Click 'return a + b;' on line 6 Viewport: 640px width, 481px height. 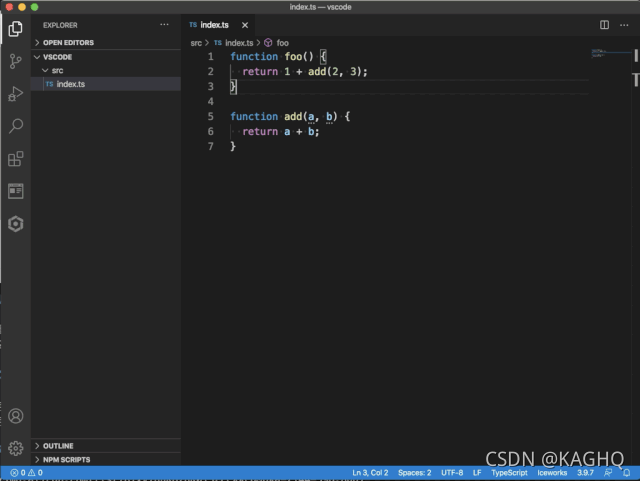coord(281,131)
